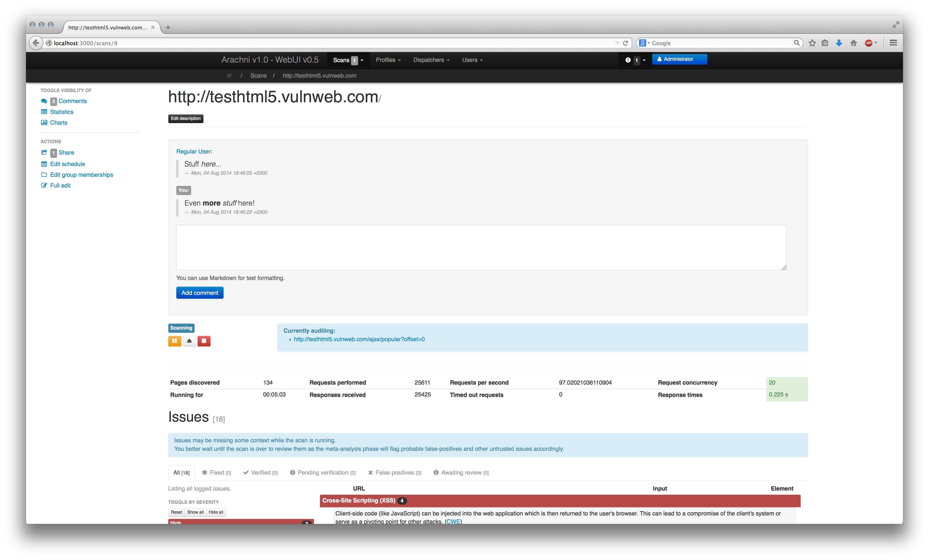The image size is (929, 560).
Task: Click the Scans breadcrumb link
Action: pyautogui.click(x=258, y=75)
